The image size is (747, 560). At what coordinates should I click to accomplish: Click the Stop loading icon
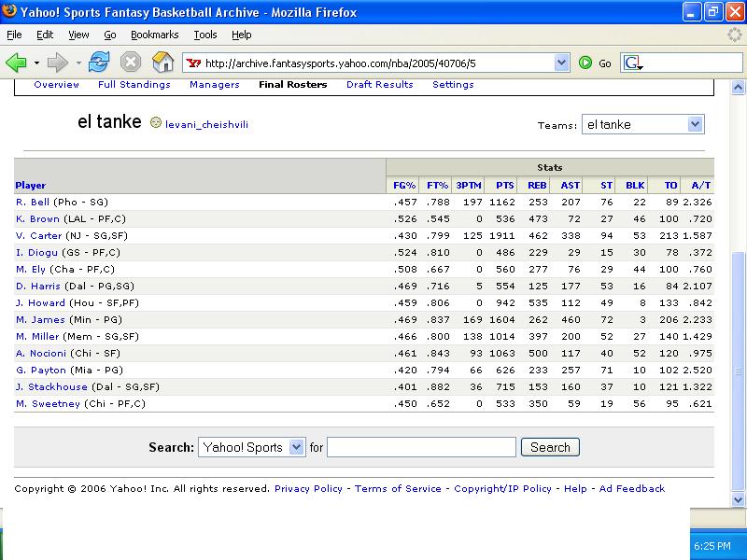pos(131,63)
